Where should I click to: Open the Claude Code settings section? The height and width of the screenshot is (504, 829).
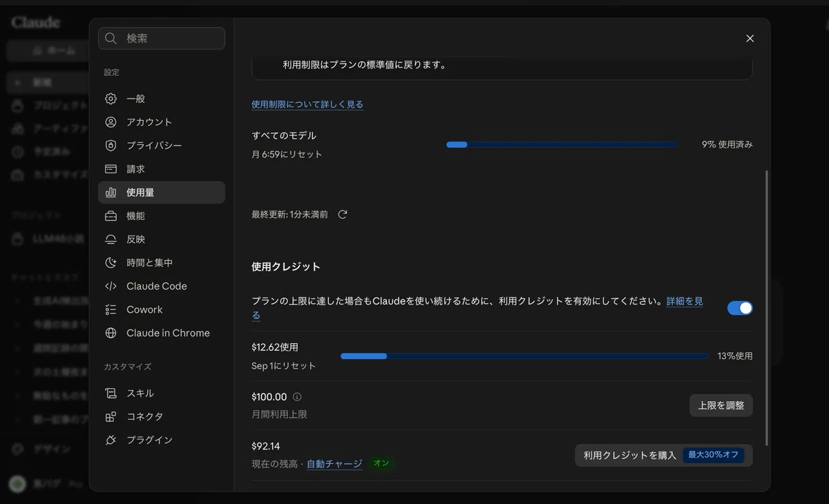[x=162, y=287]
